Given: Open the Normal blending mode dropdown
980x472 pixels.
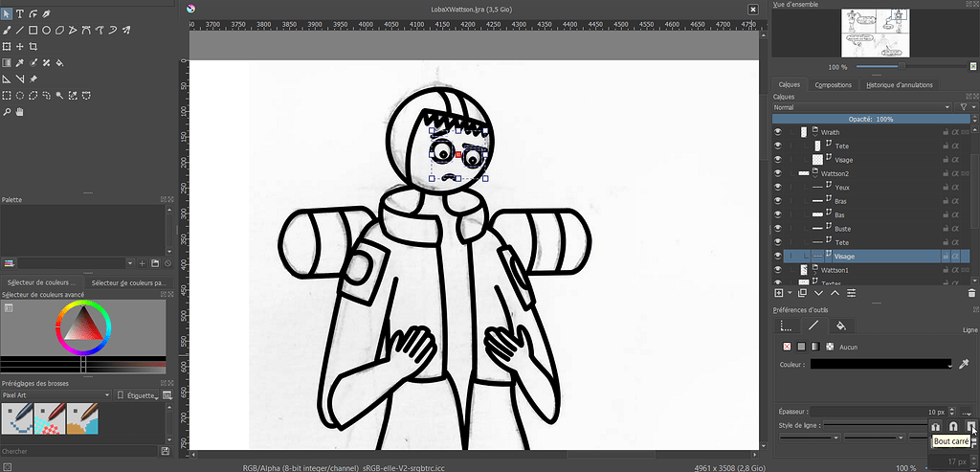Looking at the screenshot, I should click(862, 107).
